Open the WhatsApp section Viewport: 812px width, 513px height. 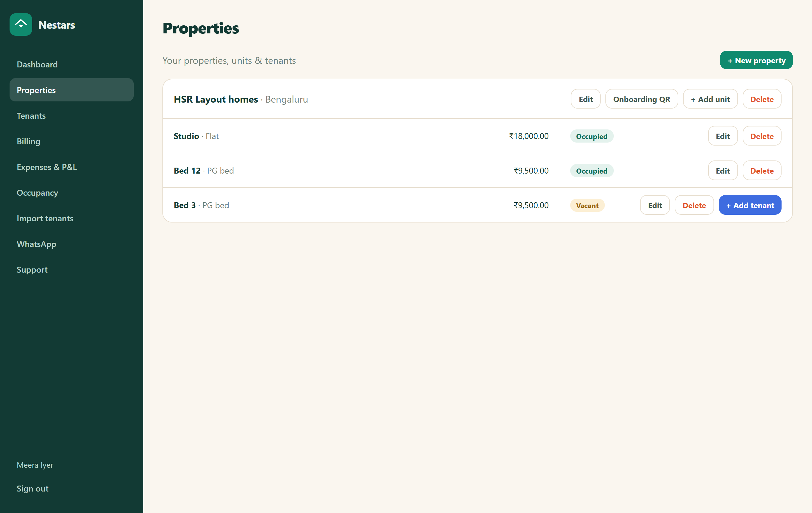[x=71, y=244]
